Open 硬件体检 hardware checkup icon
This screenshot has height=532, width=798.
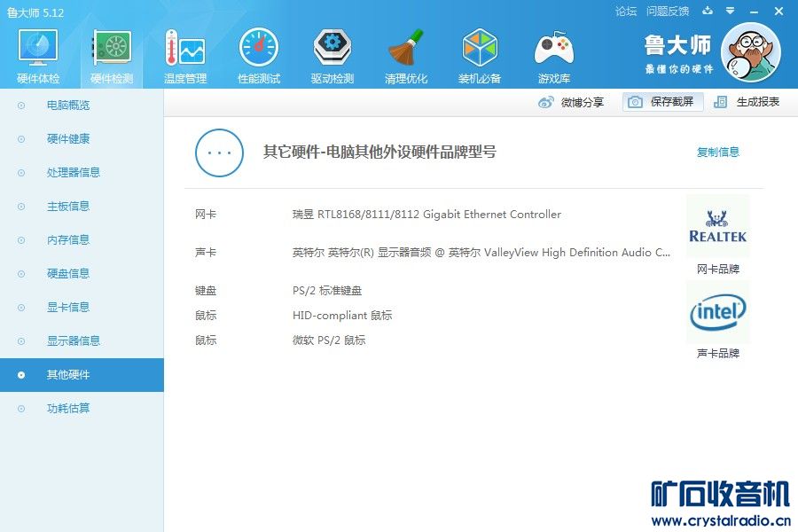tap(37, 47)
